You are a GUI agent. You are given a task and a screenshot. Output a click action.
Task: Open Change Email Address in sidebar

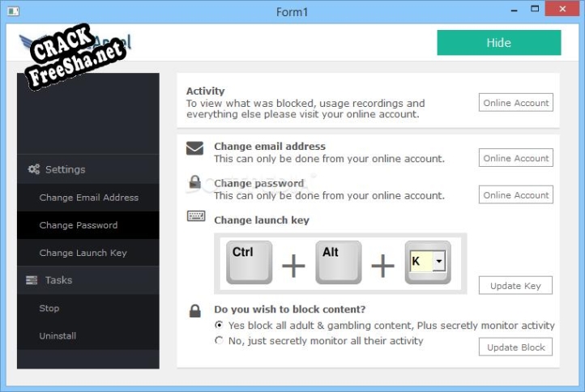click(x=89, y=198)
